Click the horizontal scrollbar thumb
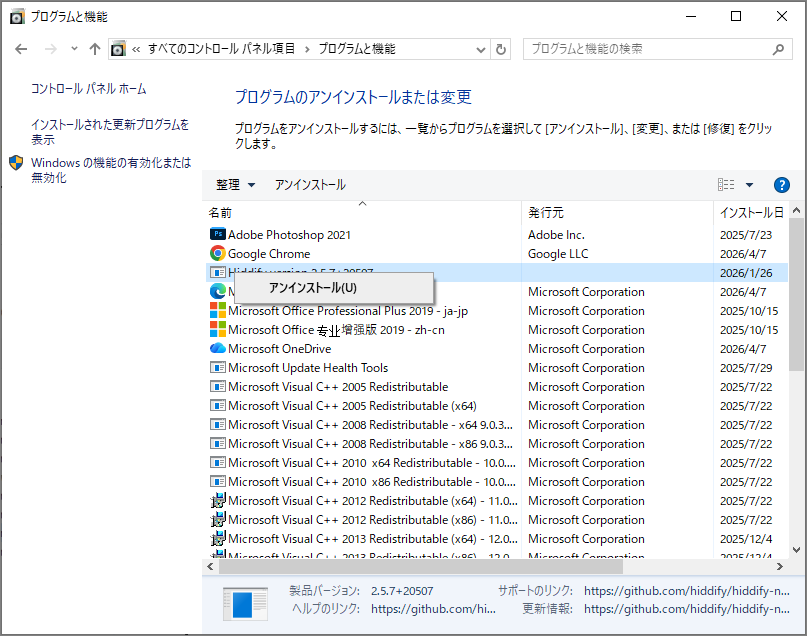807x636 pixels. point(420,567)
